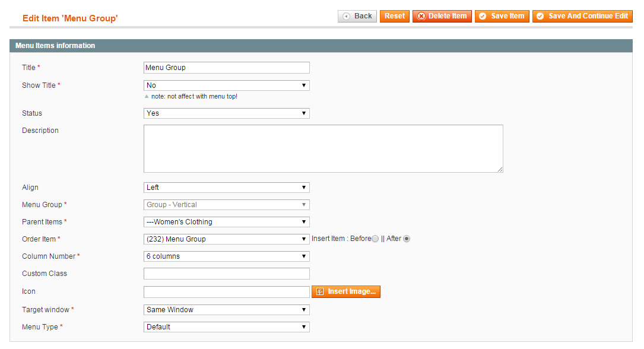This screenshot has width=644, height=349.
Task: Open the Column Number dropdown
Action: [226, 256]
